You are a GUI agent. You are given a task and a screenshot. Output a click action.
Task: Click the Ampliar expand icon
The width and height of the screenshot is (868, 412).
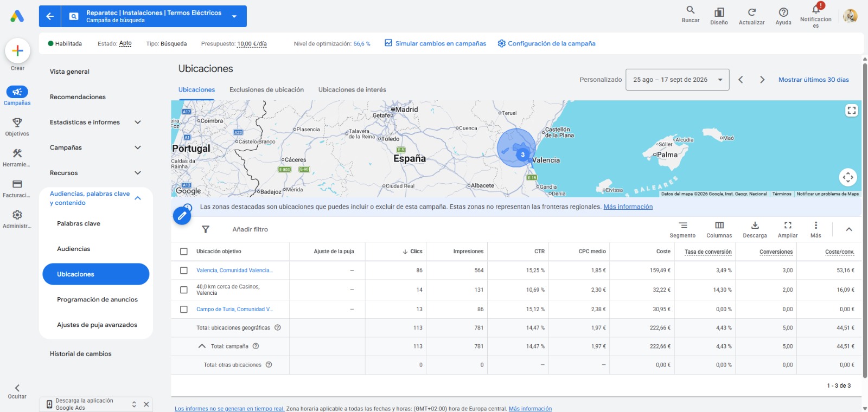(788, 226)
